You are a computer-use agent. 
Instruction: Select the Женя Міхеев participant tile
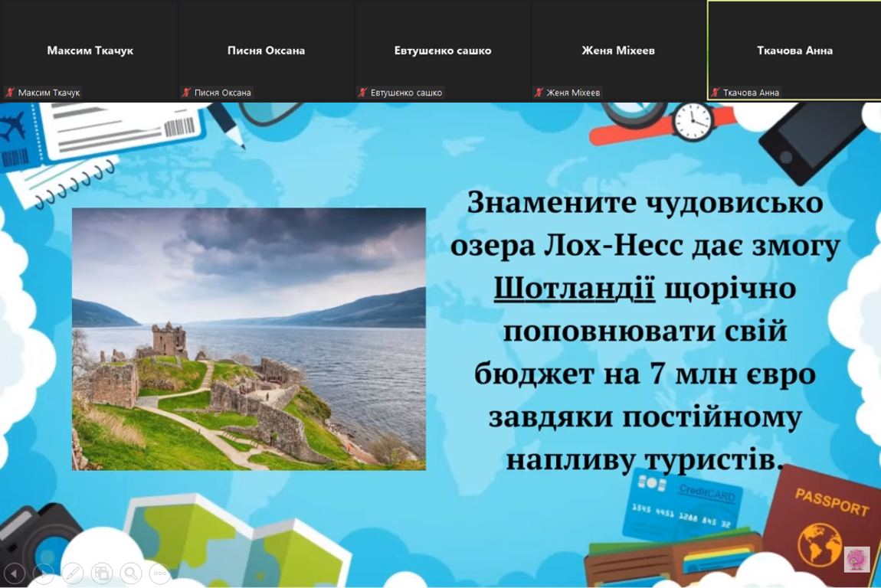tap(618, 51)
